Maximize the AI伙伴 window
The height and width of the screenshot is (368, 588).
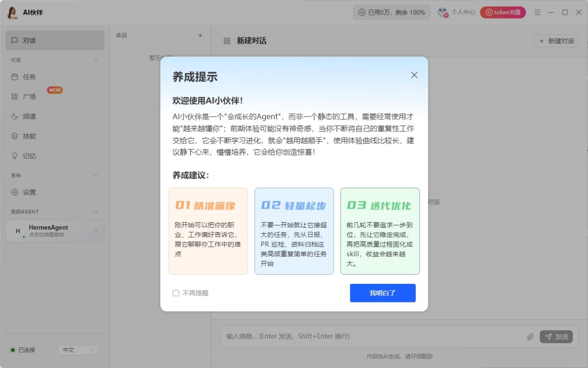tap(565, 13)
